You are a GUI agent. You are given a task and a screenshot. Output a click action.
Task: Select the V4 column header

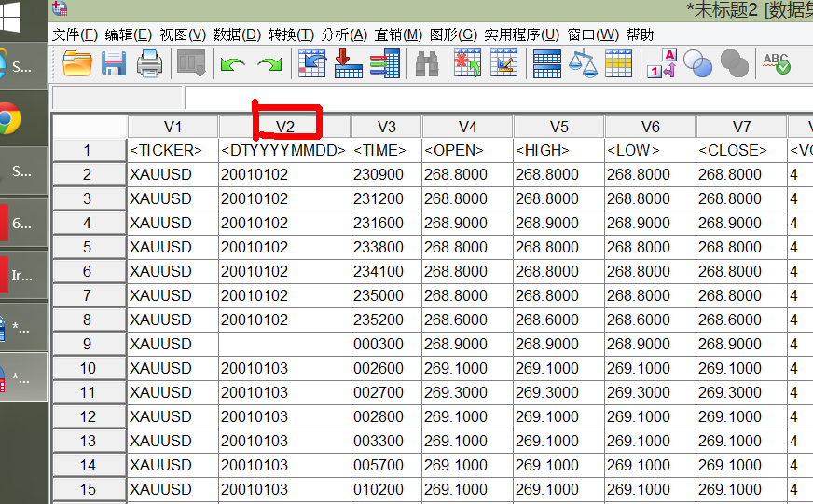pyautogui.click(x=468, y=127)
